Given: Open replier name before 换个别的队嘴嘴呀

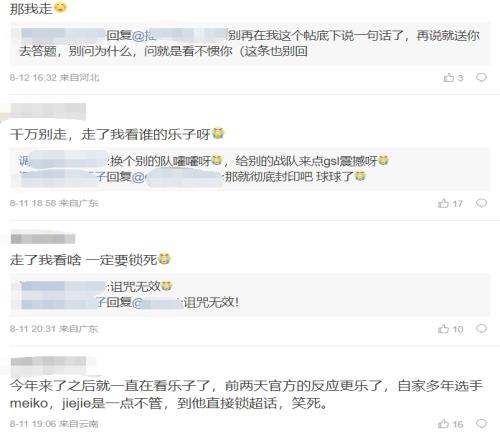Looking at the screenshot, I should [63, 161].
